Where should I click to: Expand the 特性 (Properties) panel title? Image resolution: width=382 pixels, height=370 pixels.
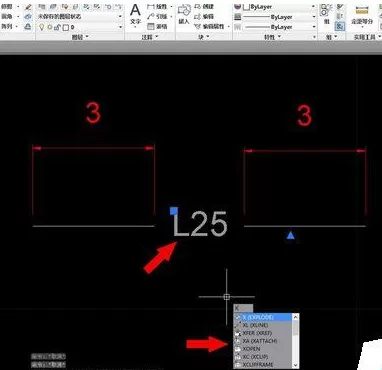point(272,37)
